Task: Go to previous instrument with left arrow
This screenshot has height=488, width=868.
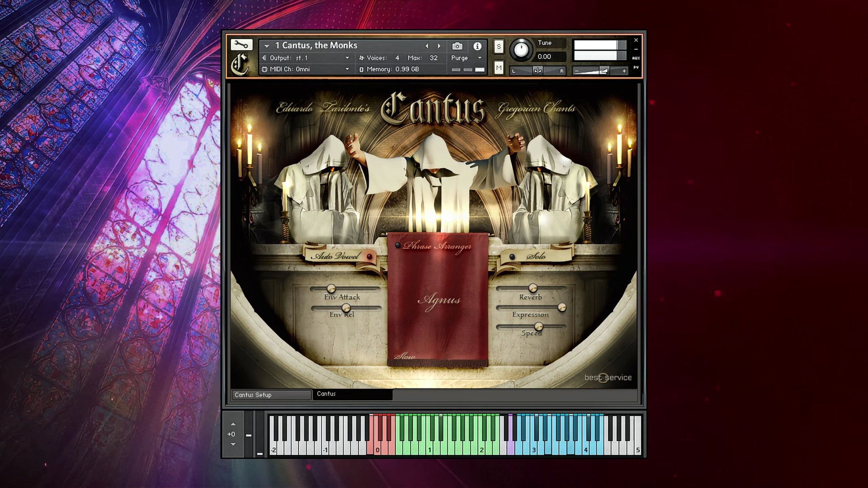Action: coord(427,46)
